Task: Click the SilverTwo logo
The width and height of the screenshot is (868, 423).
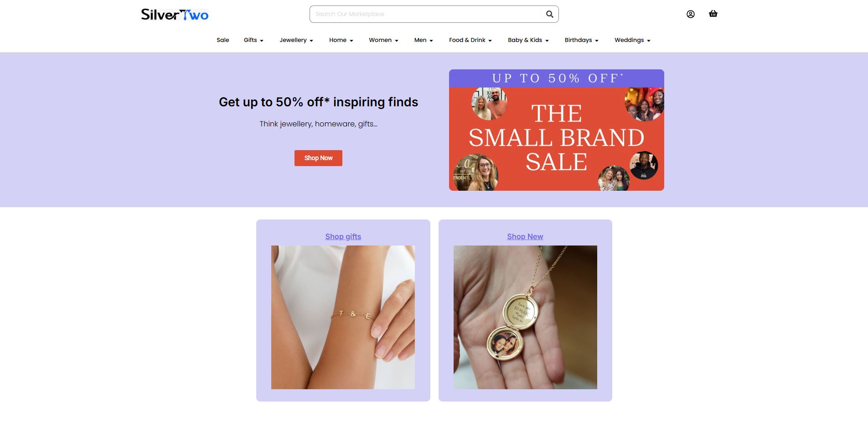Action: click(175, 15)
